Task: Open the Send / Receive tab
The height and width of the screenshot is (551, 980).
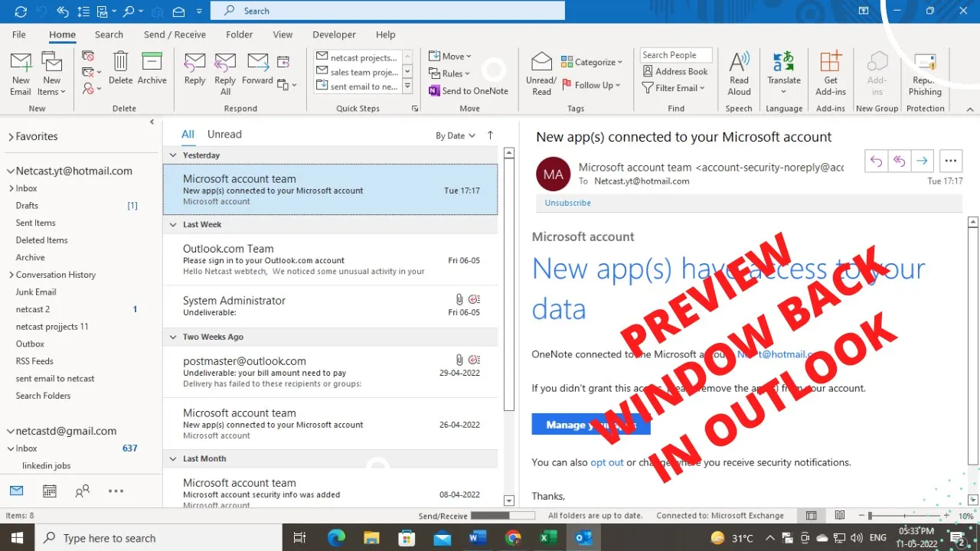Action: [x=175, y=34]
